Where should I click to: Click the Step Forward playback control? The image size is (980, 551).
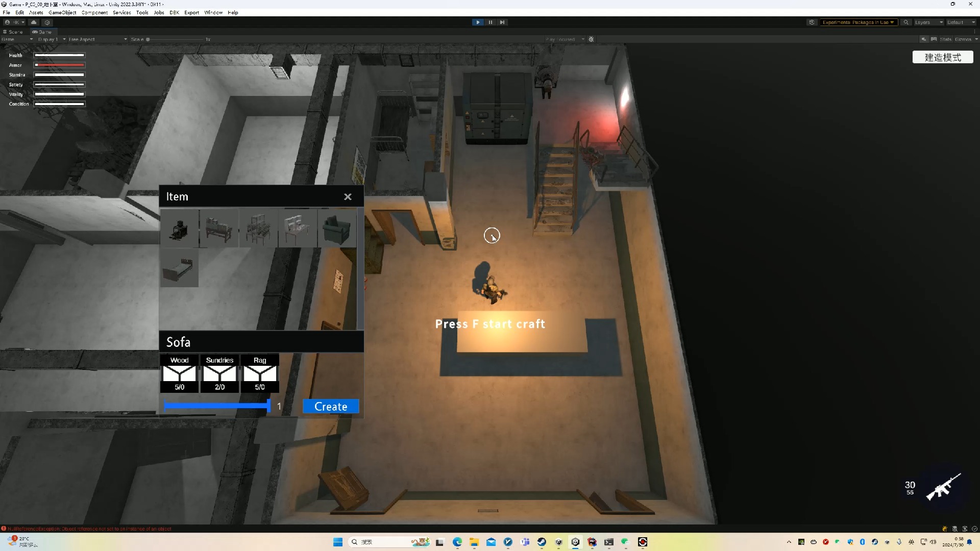(502, 22)
